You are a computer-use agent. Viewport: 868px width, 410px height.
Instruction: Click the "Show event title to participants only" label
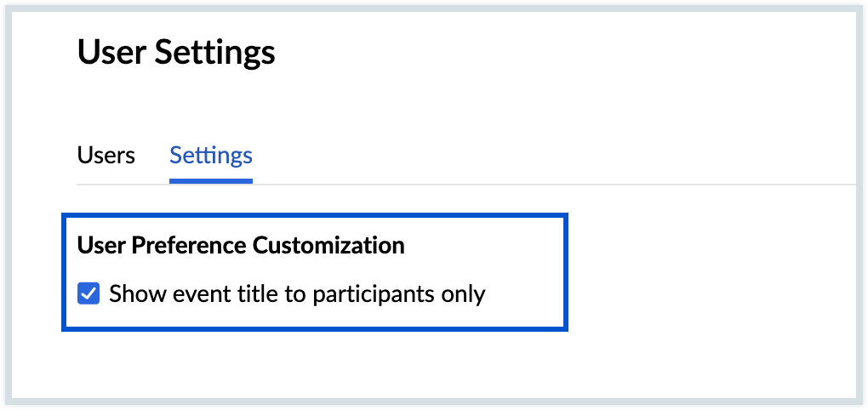click(x=297, y=294)
